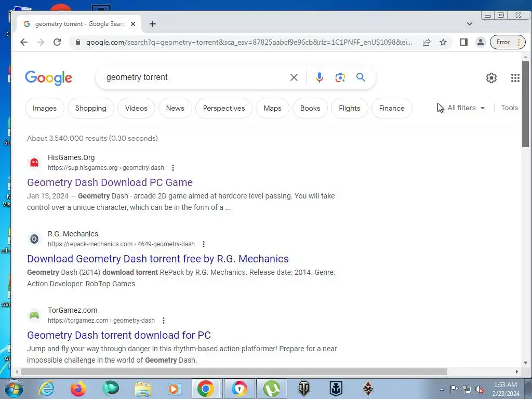This screenshot has height=399, width=532.
Task: Click the HisGames.Org site favicon
Action: coord(34,163)
